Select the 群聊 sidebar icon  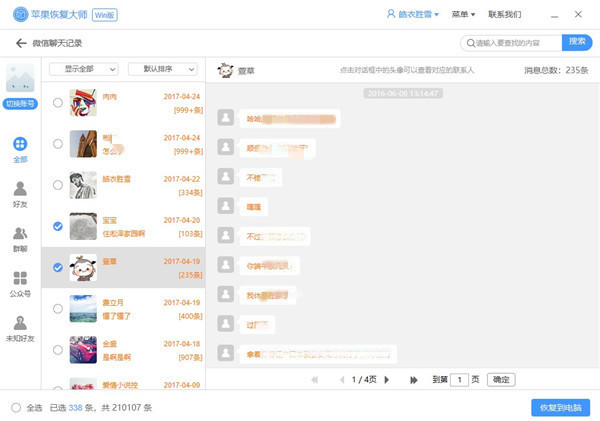(x=20, y=233)
